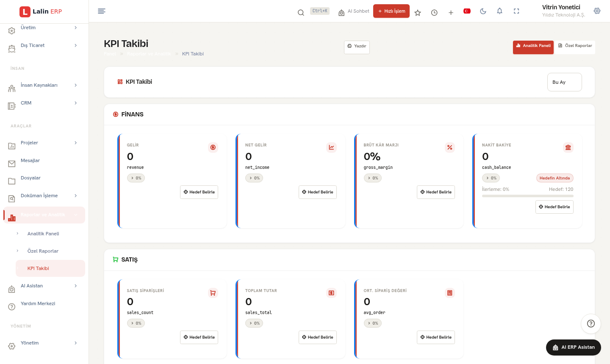Click KPI Takibi in the breadcrumb
The image size is (610, 364).
(193, 54)
